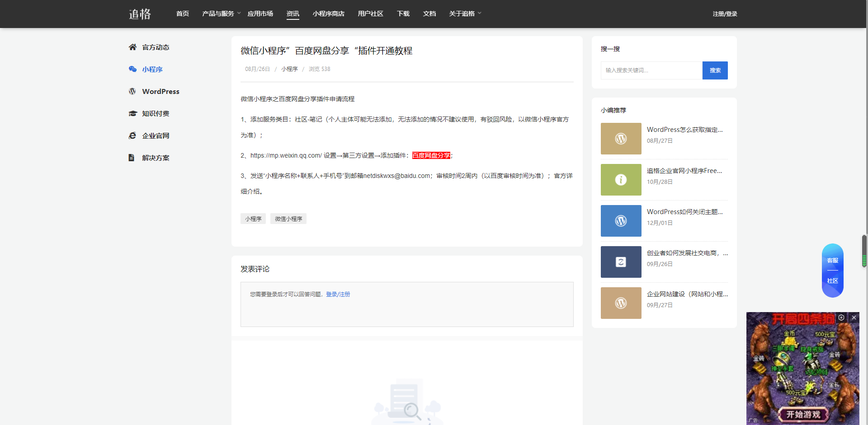This screenshot has width=868, height=425.
Task: Click the article date 08月/26日
Action: click(x=257, y=69)
